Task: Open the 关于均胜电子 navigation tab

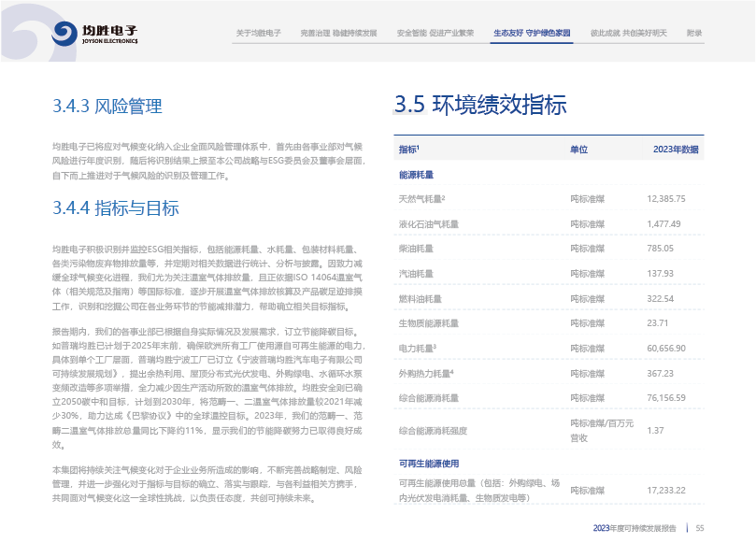Action: pyautogui.click(x=259, y=33)
